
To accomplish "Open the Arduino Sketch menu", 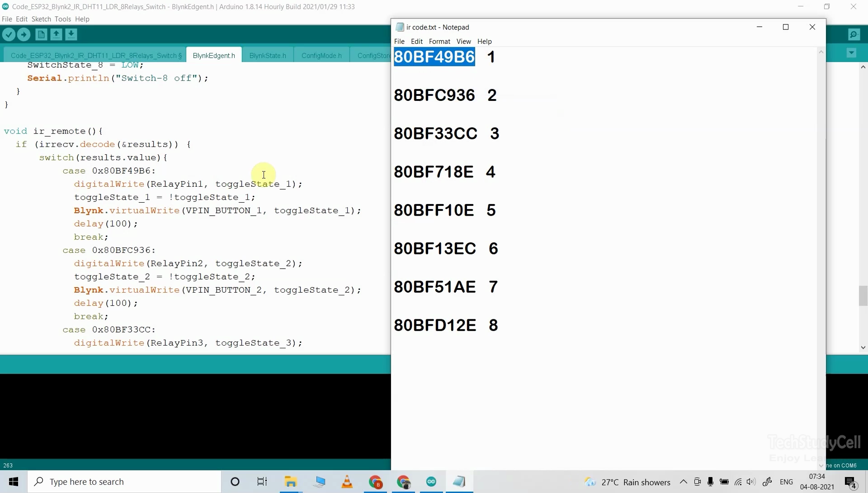I will click(x=41, y=19).
